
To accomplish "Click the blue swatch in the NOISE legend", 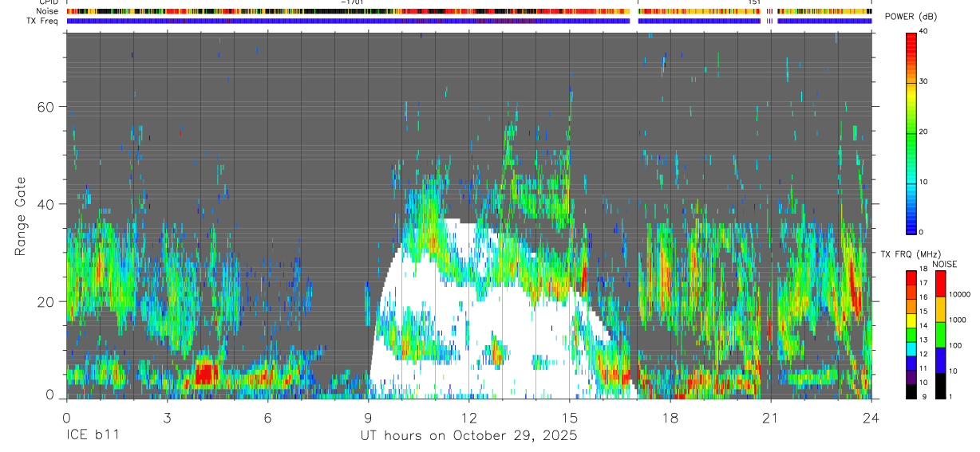I will [939, 360].
